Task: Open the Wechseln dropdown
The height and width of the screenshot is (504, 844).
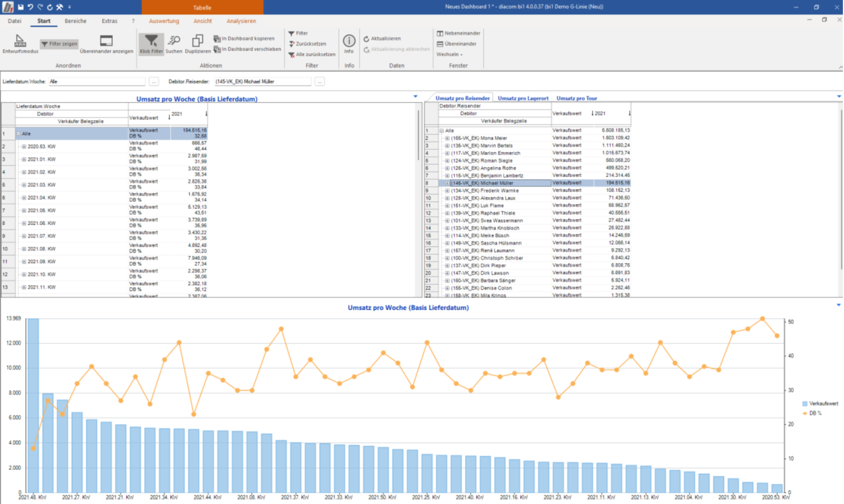Action: (x=450, y=54)
